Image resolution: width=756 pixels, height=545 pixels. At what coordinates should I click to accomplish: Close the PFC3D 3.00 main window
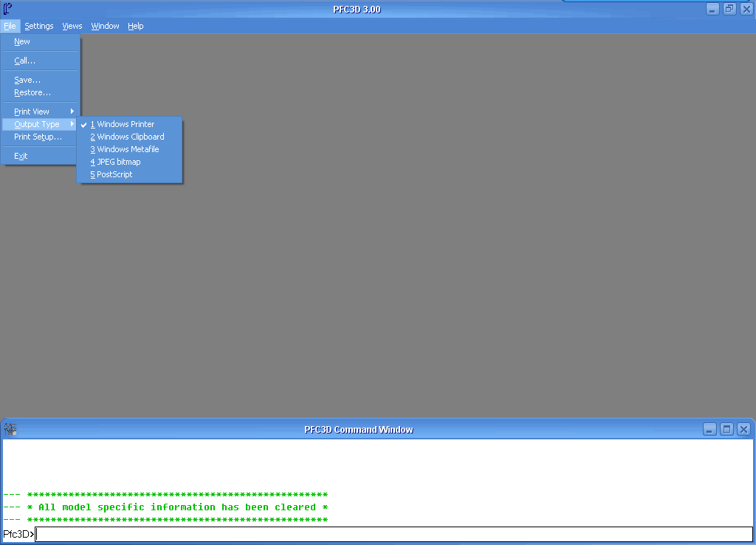coord(747,9)
